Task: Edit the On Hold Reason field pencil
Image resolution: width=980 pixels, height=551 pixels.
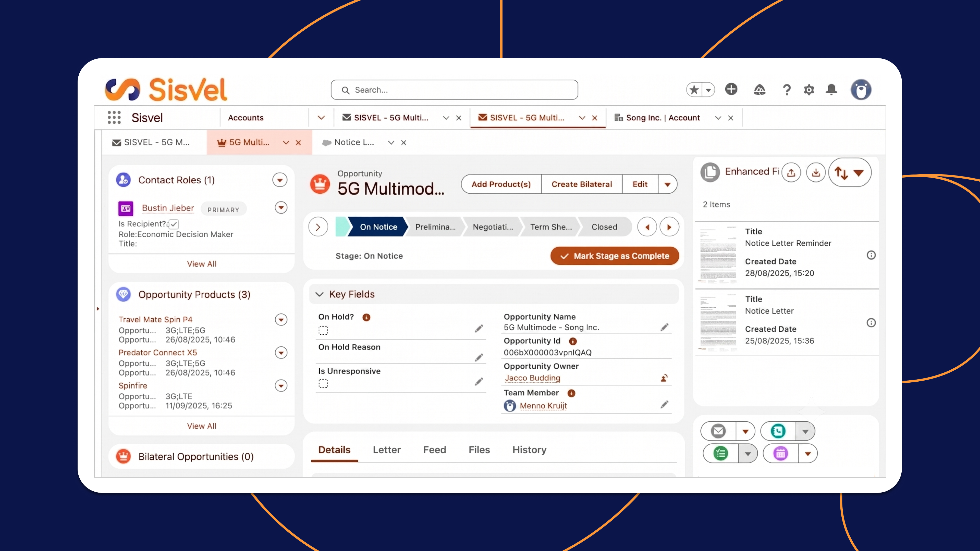Action: [x=479, y=357]
